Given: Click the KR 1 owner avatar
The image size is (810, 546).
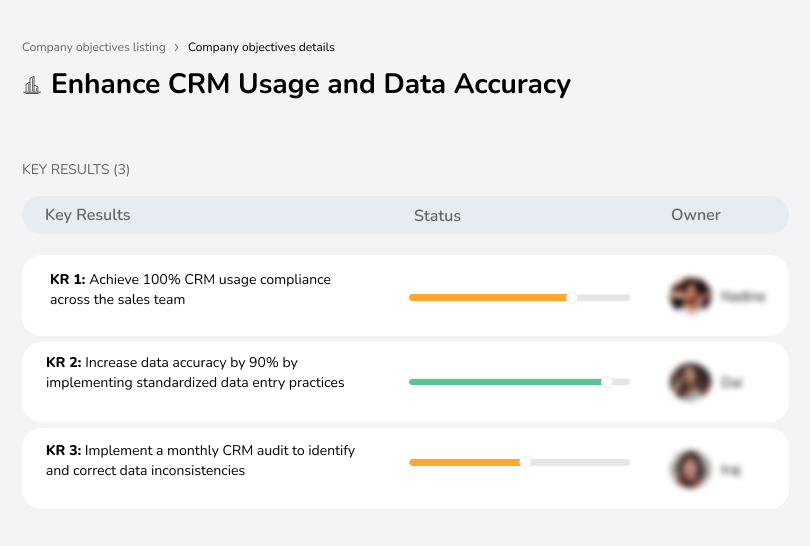Looking at the screenshot, I should click(690, 296).
